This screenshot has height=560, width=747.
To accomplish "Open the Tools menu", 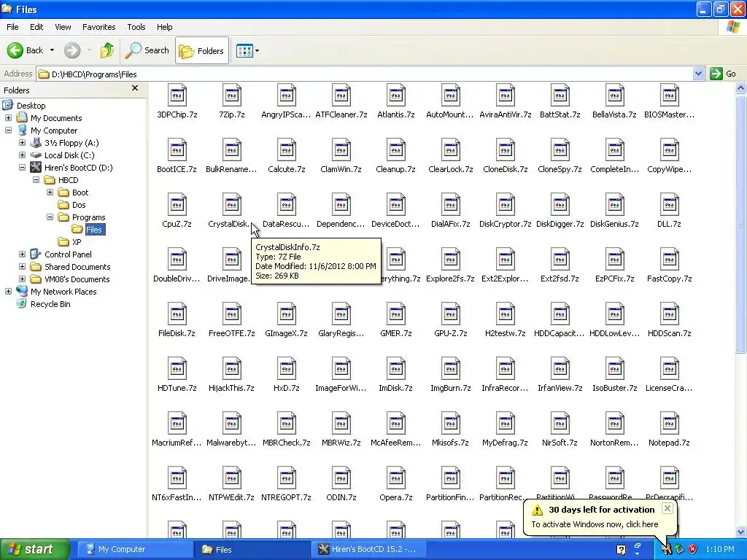I will click(136, 27).
